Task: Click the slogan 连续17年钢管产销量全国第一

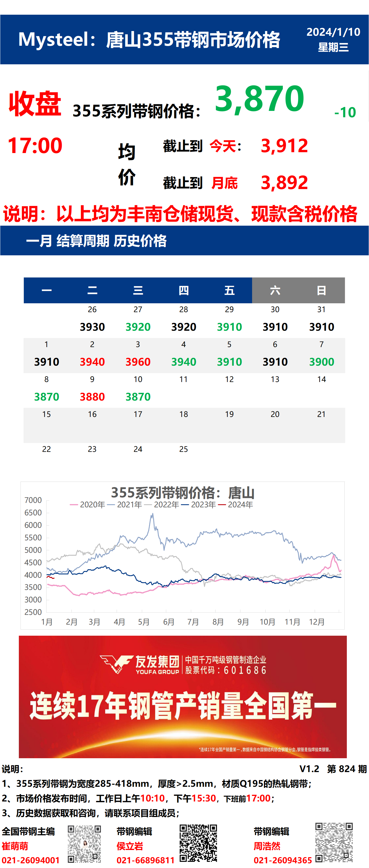Action: [x=183, y=706]
